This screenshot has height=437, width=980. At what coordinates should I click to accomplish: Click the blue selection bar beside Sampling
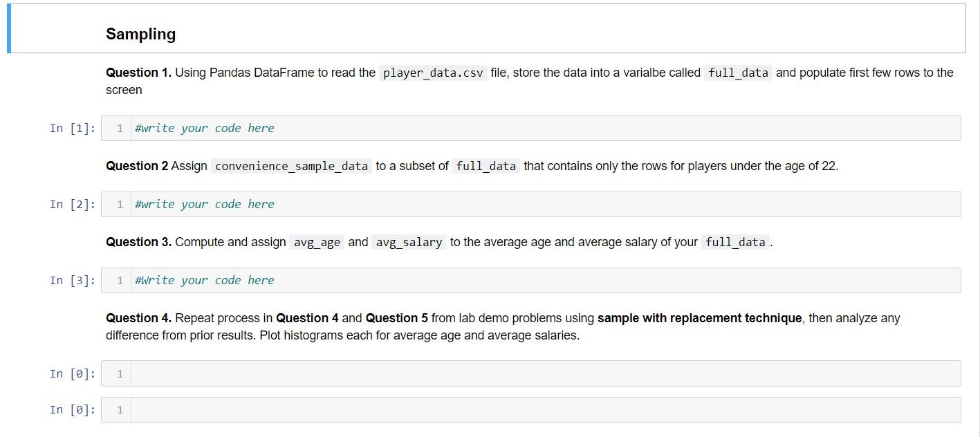(x=8, y=28)
